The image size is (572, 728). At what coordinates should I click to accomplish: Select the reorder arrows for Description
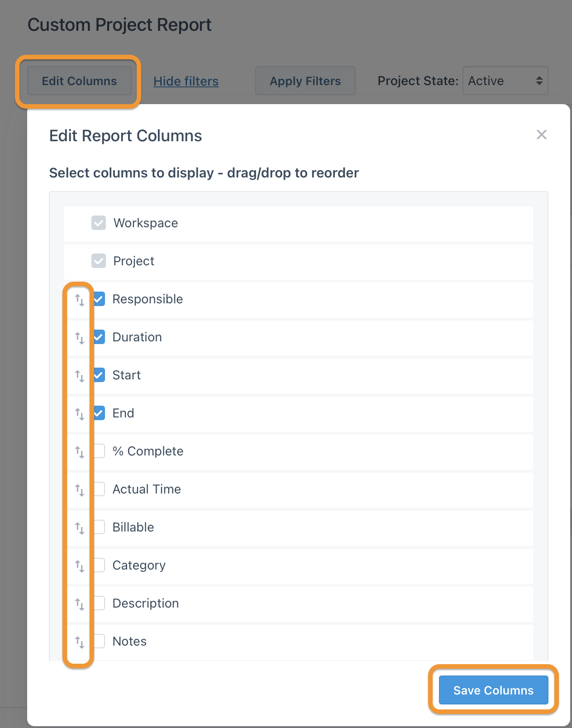(80, 603)
